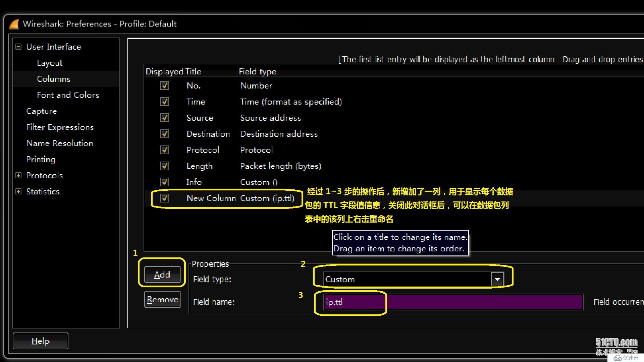Toggle visibility of the Info column
The image size is (644, 362).
point(164,182)
